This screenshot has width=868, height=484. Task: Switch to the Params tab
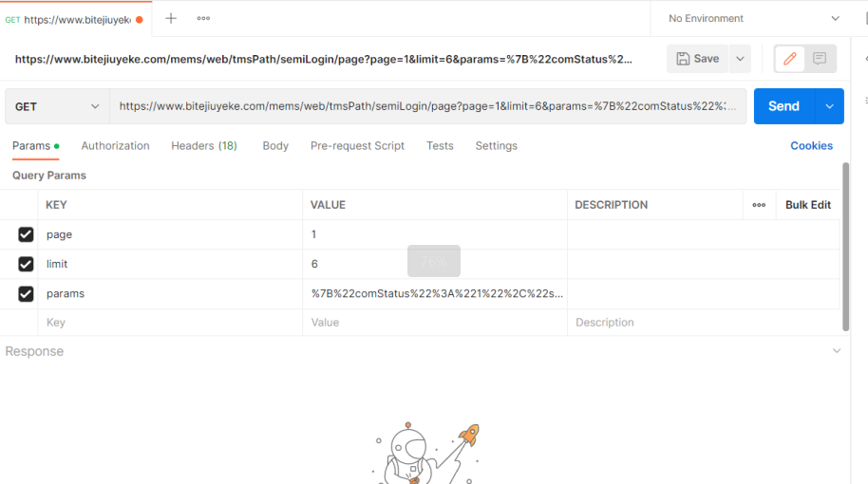[x=35, y=145]
